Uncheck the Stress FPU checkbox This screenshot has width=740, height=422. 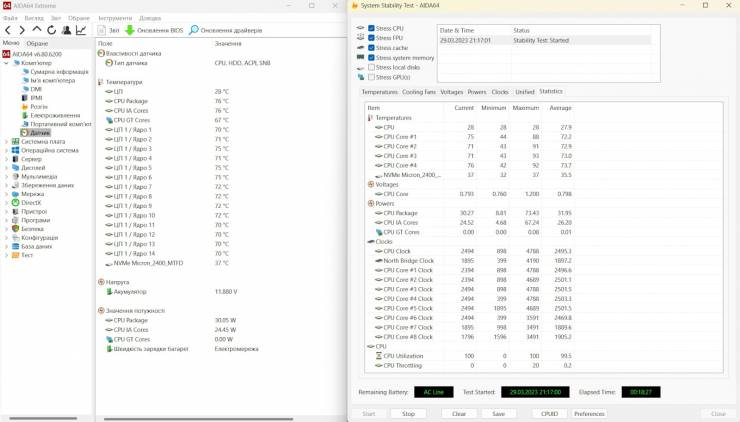click(371, 38)
